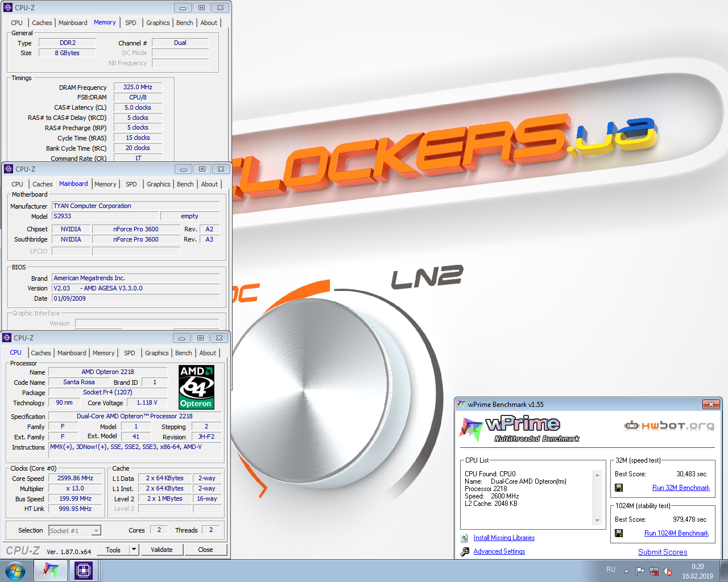
Task: Open the Socket #1 selection dropdown
Action: click(x=97, y=531)
